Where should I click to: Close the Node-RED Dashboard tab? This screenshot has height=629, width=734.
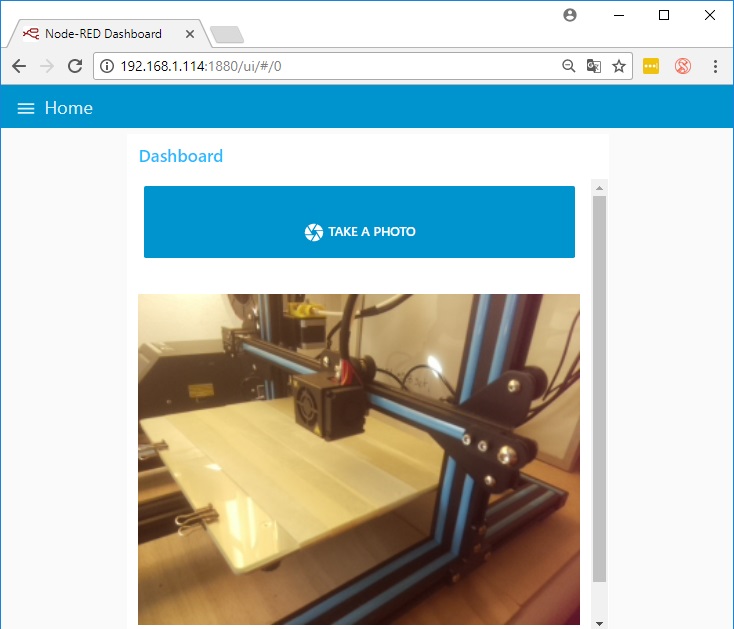point(189,34)
